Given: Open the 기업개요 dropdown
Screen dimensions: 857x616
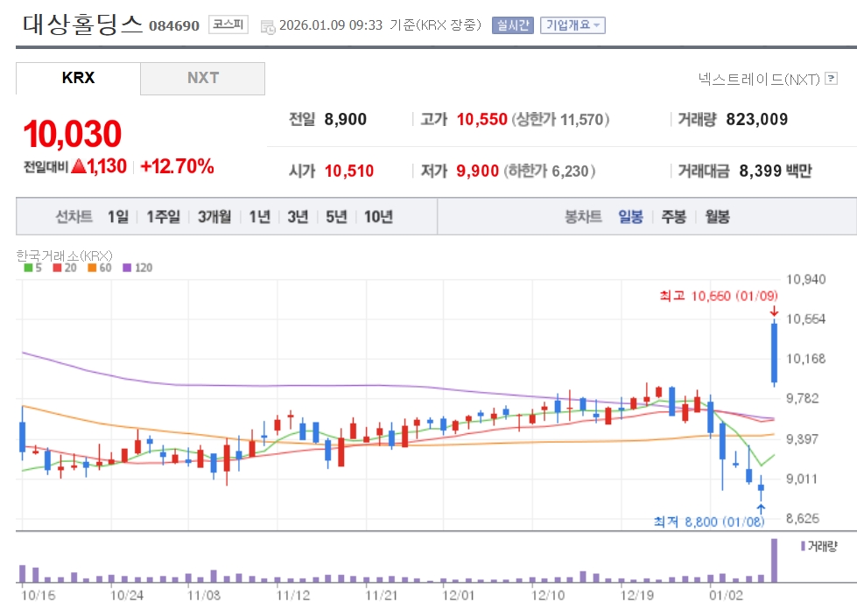Looking at the screenshot, I should pyautogui.click(x=573, y=24).
